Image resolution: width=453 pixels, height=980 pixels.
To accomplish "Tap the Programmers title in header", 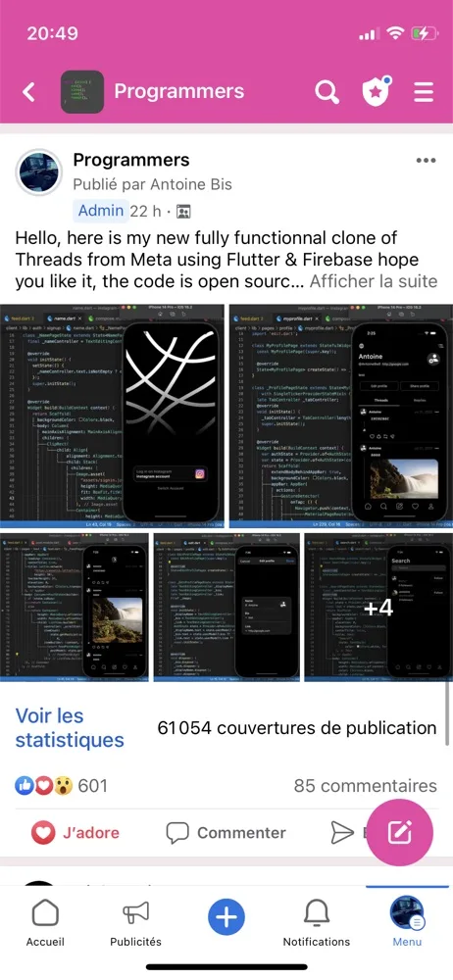I will coord(179,91).
